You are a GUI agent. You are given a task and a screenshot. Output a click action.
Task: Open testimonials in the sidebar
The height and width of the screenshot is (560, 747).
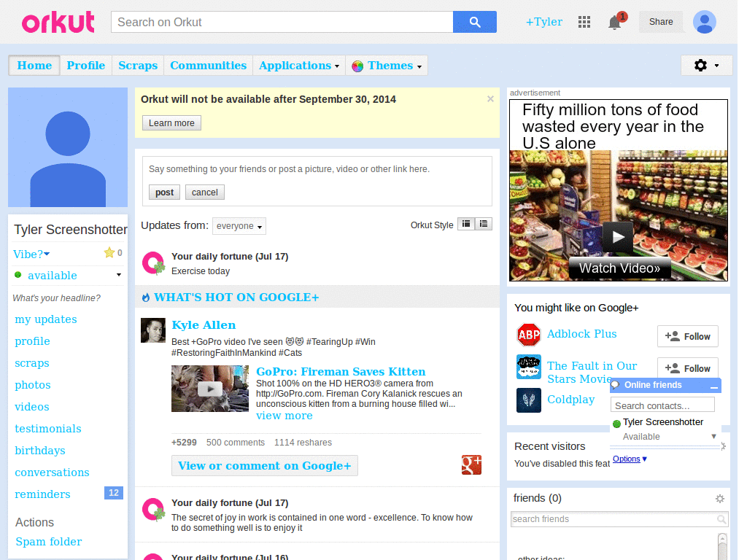pyautogui.click(x=47, y=429)
